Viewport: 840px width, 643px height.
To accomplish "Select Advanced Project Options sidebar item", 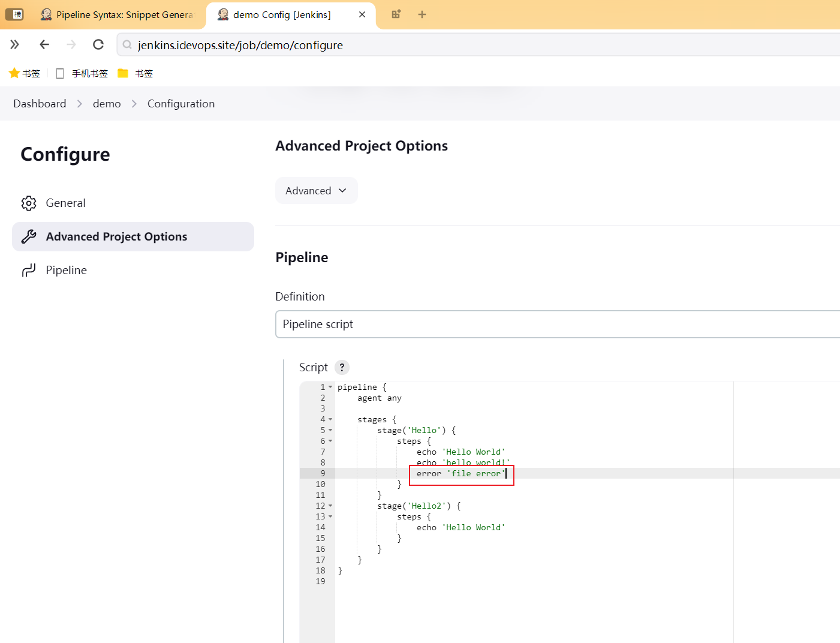I will click(x=133, y=237).
